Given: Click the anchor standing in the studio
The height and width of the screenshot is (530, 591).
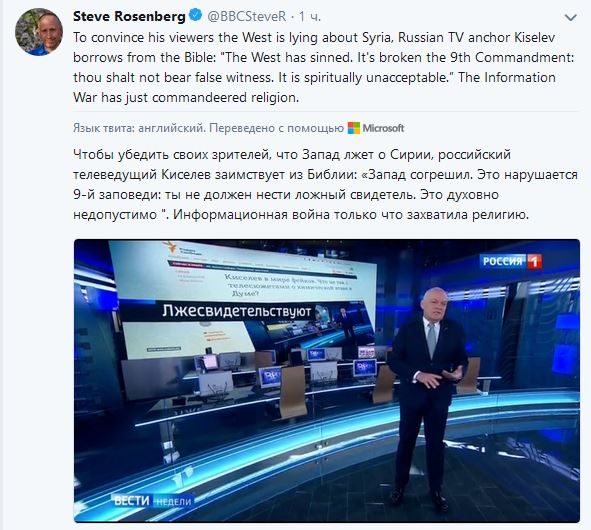Looking at the screenshot, I should pos(428,399).
